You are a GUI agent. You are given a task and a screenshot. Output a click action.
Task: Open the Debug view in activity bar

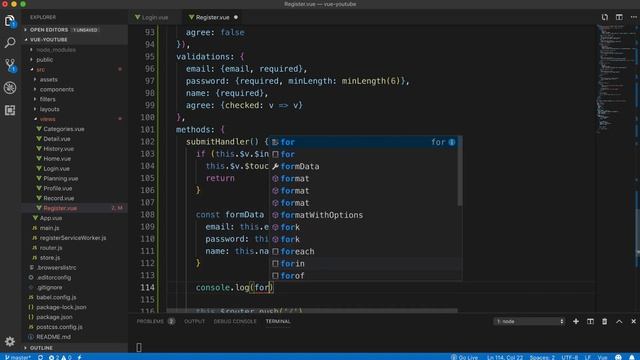tap(10, 87)
